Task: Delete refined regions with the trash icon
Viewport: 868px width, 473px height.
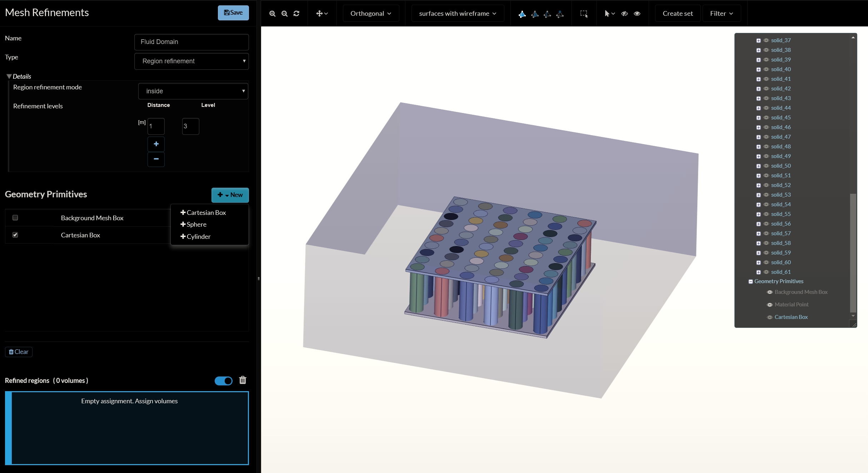Action: [243, 380]
